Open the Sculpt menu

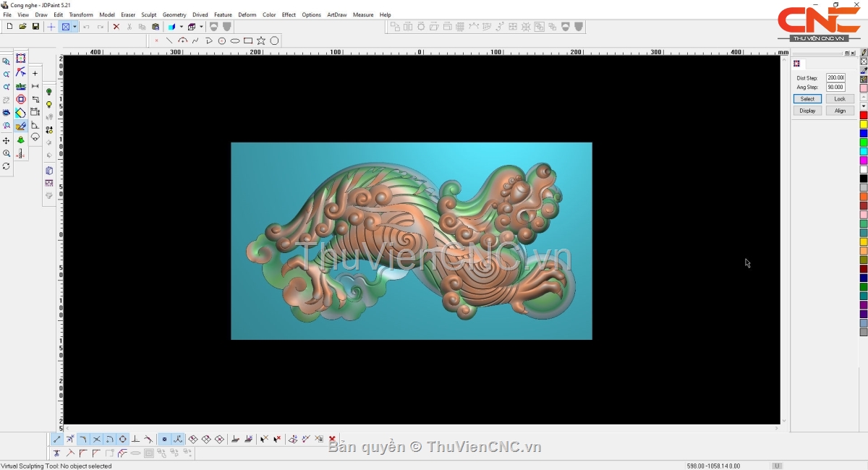(148, 14)
